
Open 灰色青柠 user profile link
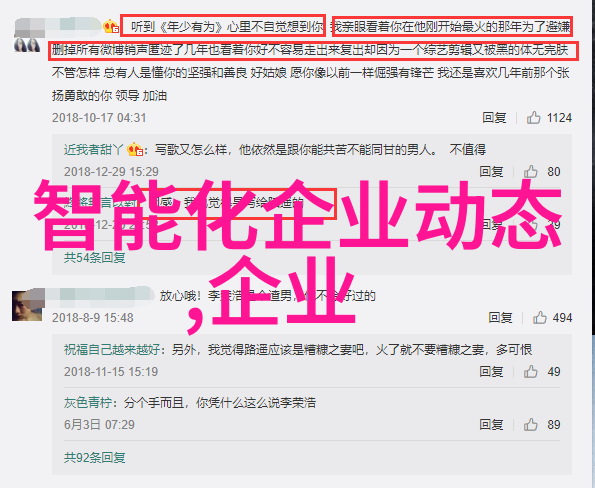pos(88,403)
